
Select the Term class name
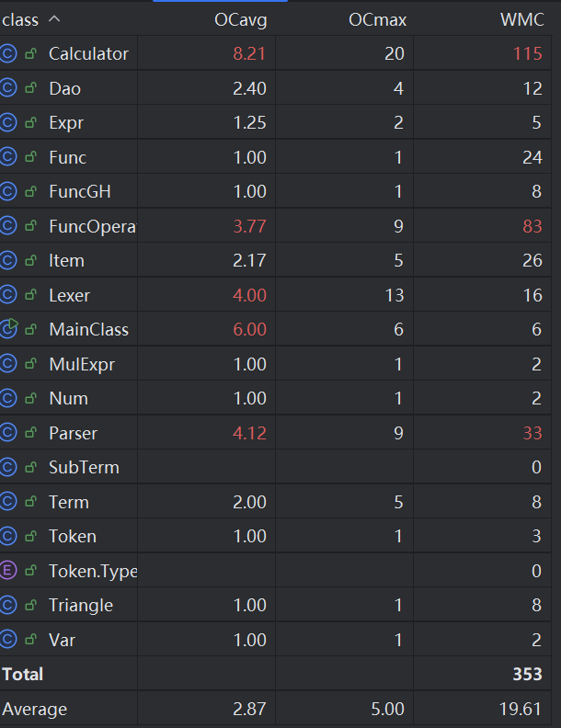[69, 502]
